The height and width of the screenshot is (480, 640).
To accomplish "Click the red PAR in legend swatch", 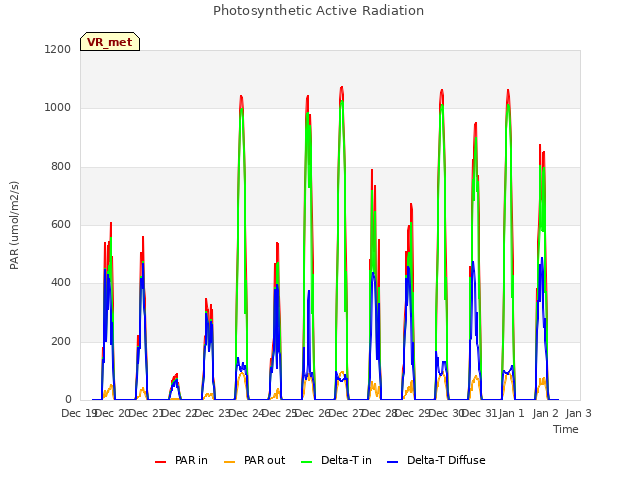I will pyautogui.click(x=160, y=461).
